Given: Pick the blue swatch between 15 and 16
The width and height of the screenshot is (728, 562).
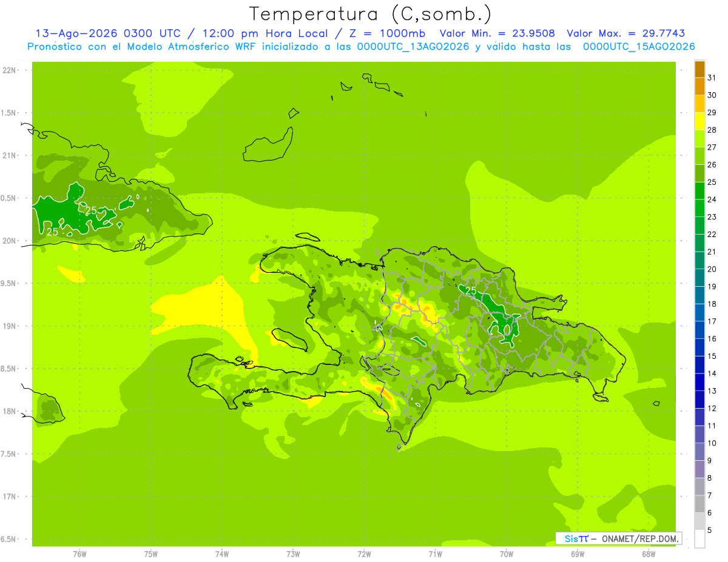Looking at the screenshot, I should point(699,348).
